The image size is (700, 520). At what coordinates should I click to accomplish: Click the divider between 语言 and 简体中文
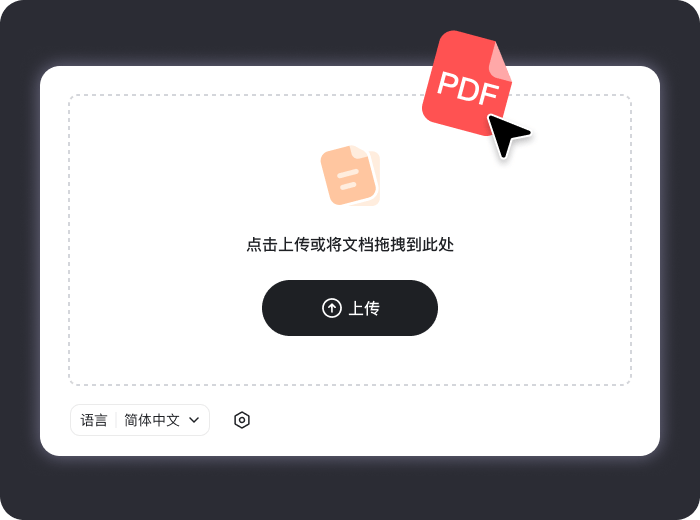(116, 420)
